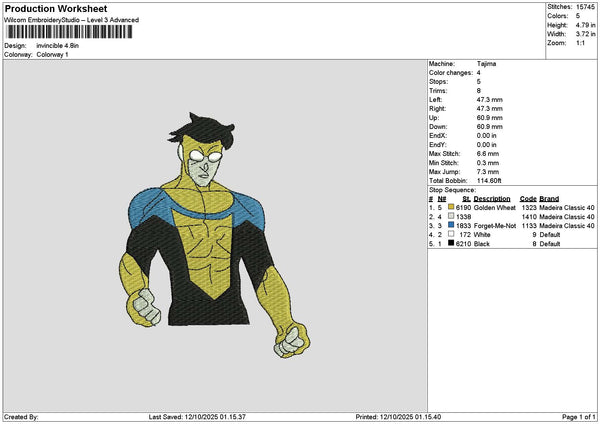Click the White thread color swatch
600x424 pixels.
(x=451, y=234)
